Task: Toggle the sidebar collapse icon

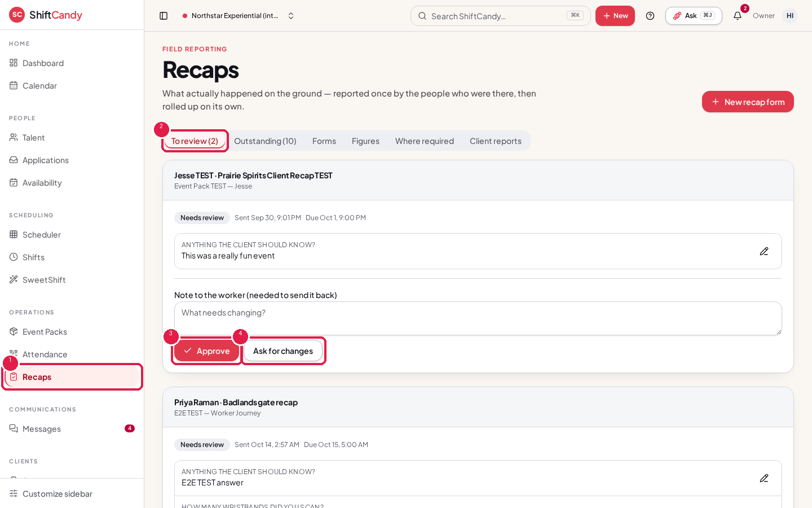Action: (x=164, y=16)
